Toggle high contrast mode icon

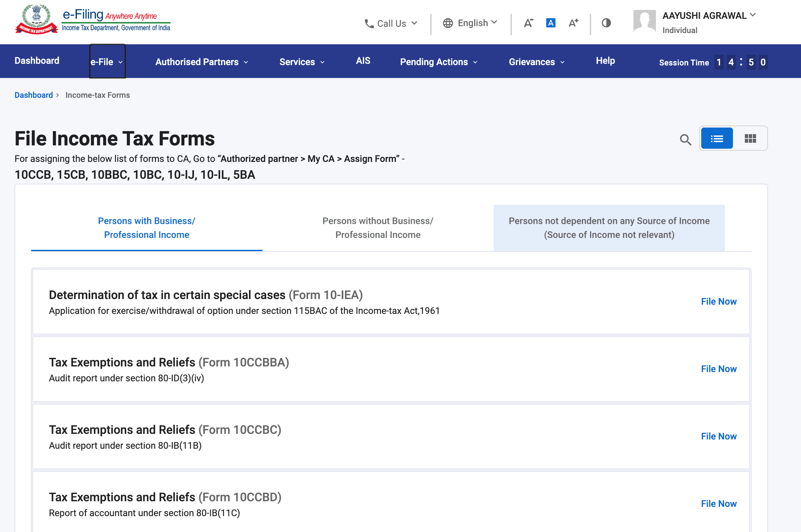[606, 23]
